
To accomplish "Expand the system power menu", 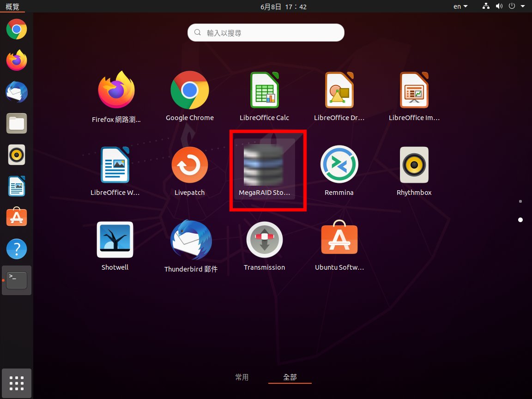I will pos(514,6).
